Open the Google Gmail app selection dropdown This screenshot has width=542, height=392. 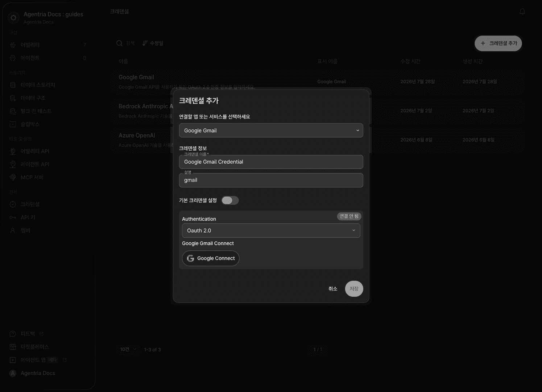(x=271, y=130)
